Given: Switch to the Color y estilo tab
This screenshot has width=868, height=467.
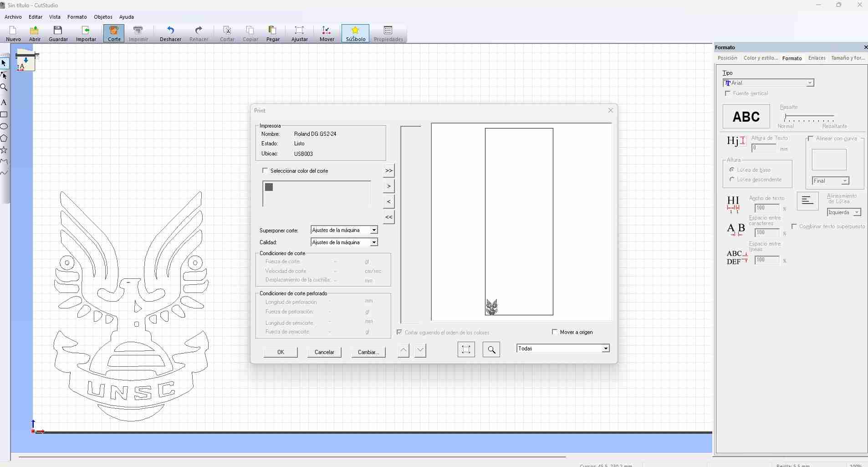Looking at the screenshot, I should [761, 58].
